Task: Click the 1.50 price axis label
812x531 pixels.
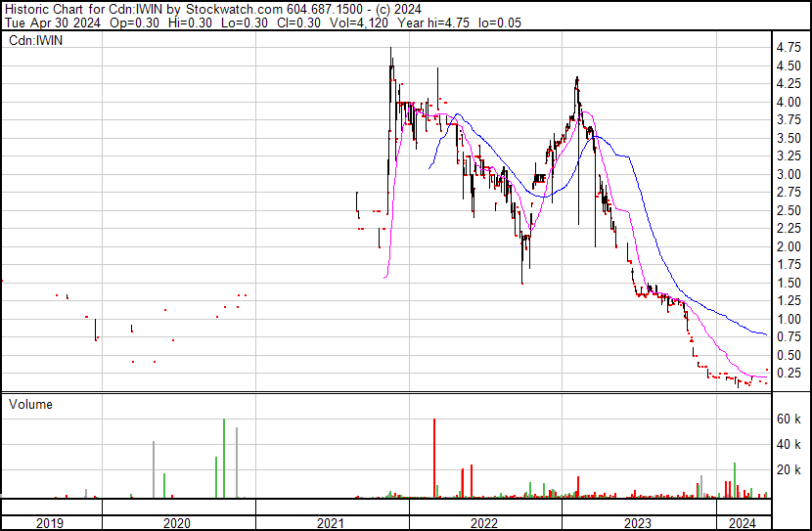Action: pyautogui.click(x=789, y=283)
